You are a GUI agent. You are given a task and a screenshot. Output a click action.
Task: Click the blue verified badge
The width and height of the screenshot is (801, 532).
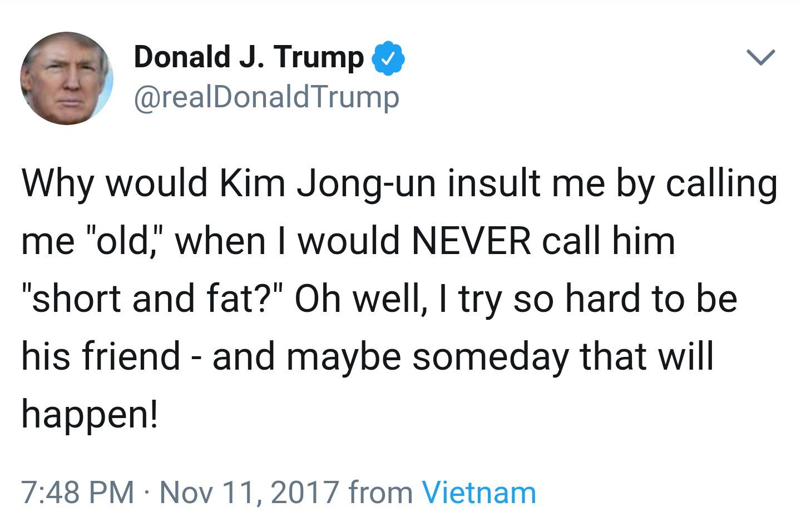pos(391,57)
